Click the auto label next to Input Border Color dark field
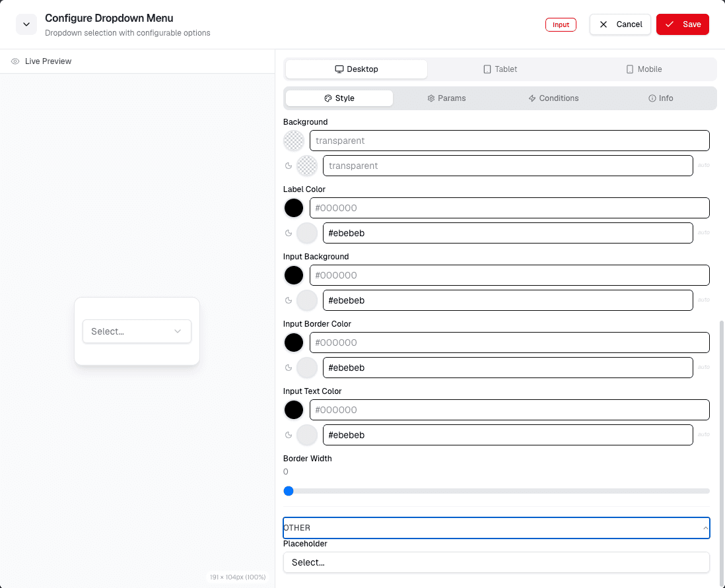This screenshot has width=725, height=588. pos(704,367)
